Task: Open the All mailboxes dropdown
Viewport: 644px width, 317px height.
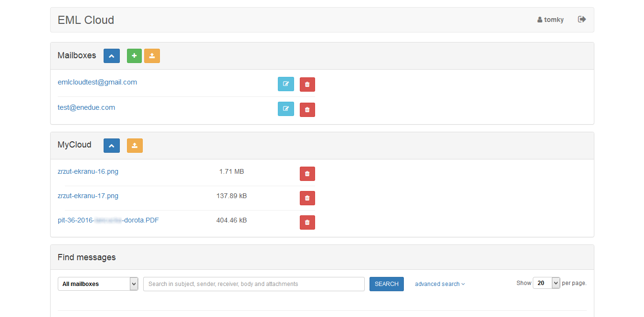Action: point(98,284)
